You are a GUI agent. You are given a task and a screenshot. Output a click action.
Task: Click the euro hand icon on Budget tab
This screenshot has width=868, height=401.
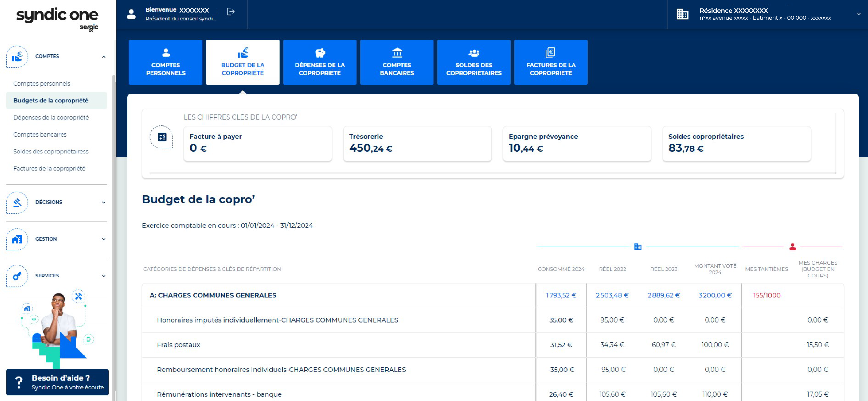[243, 53]
